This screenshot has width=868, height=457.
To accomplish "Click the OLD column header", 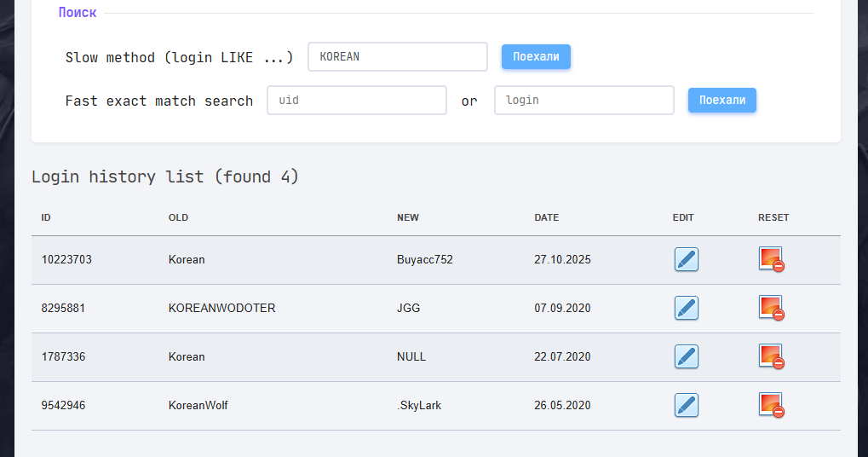I will (x=178, y=217).
